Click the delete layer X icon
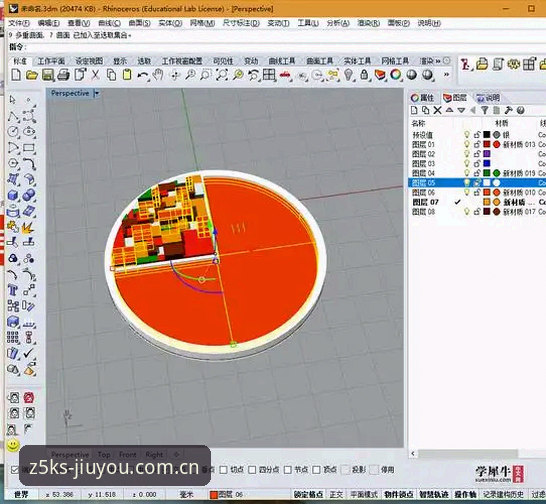Viewport: 546px width, 504px height. 437,110
